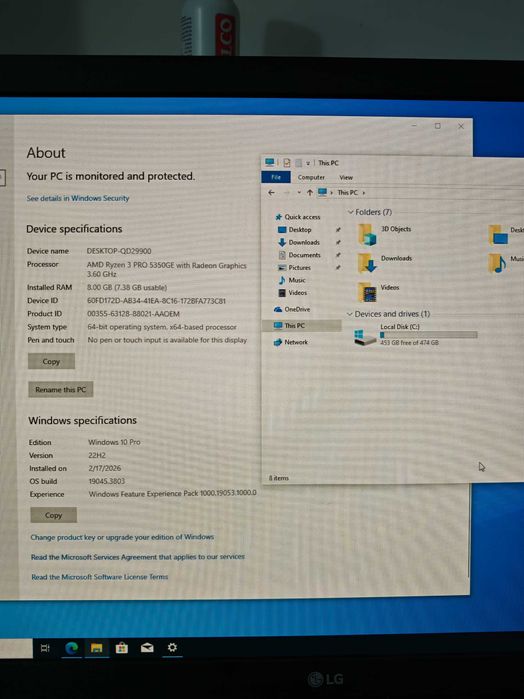524x699 pixels.
Task: Open Task View on the taskbar
Action: (45, 648)
